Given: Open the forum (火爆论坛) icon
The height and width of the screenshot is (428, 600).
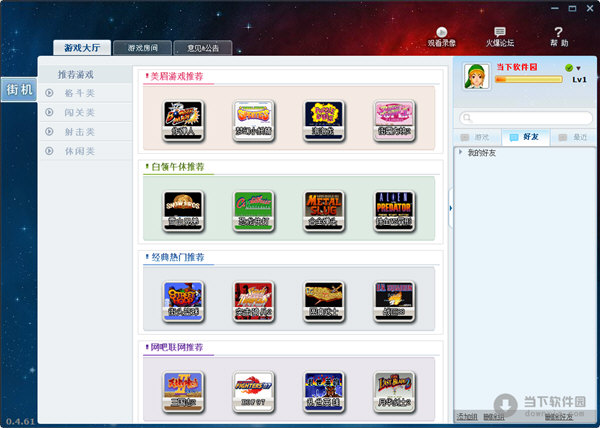Looking at the screenshot, I should (500, 37).
